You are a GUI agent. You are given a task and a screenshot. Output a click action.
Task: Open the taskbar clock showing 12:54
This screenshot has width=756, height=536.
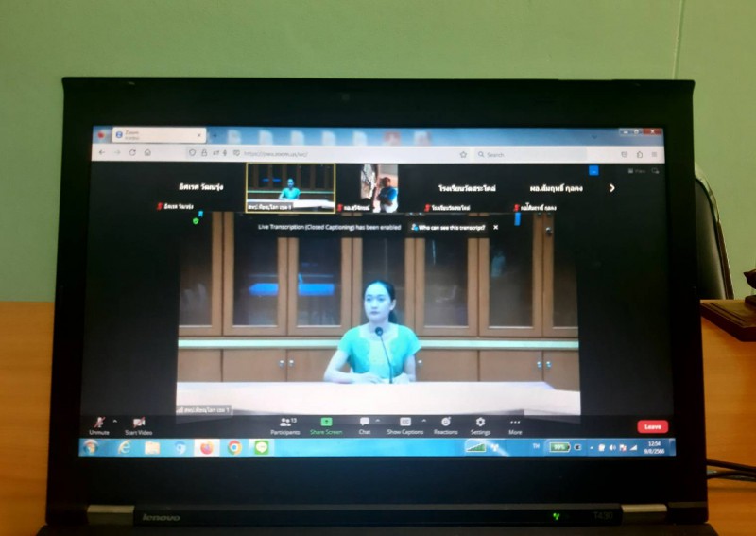[x=654, y=447]
